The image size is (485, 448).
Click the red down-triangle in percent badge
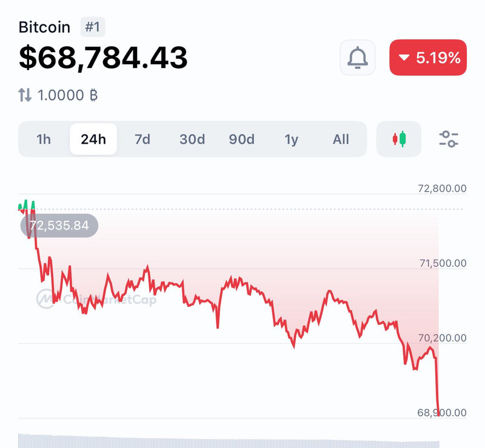coord(404,58)
